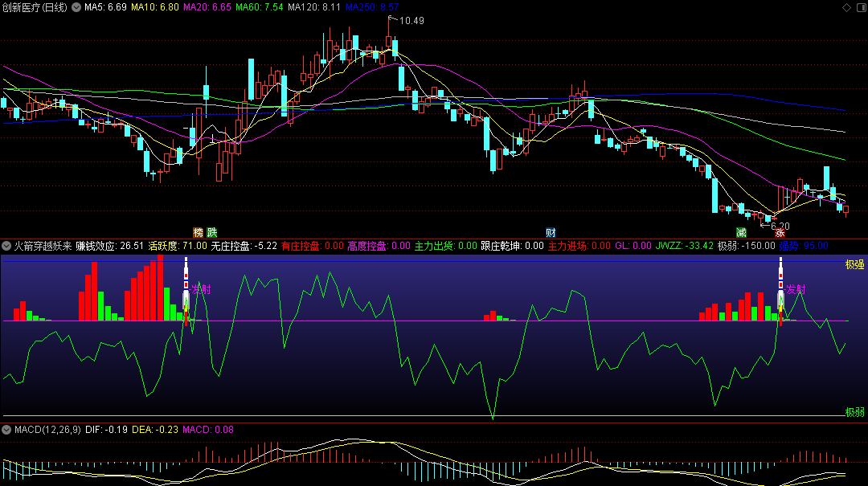Screen dimensions: 868x486
Task: Click the 火箭穿越妖来 indicator name
Action: coord(43,246)
